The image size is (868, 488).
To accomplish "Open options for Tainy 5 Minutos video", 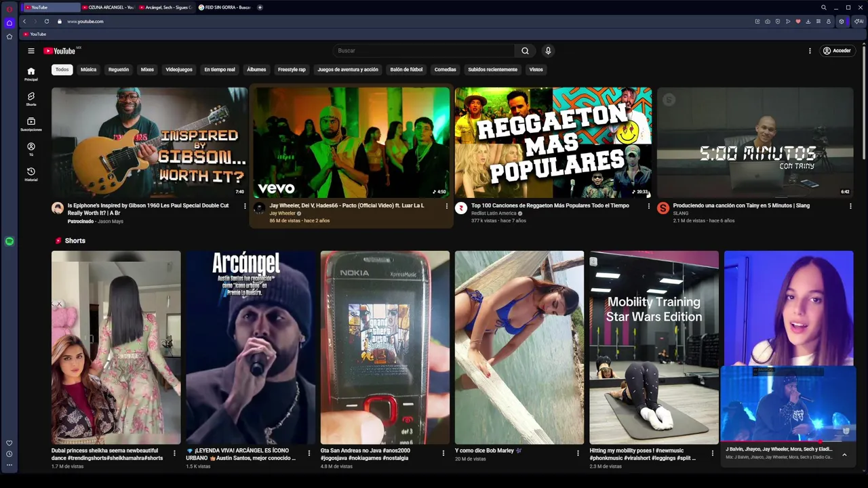I will coord(850,206).
